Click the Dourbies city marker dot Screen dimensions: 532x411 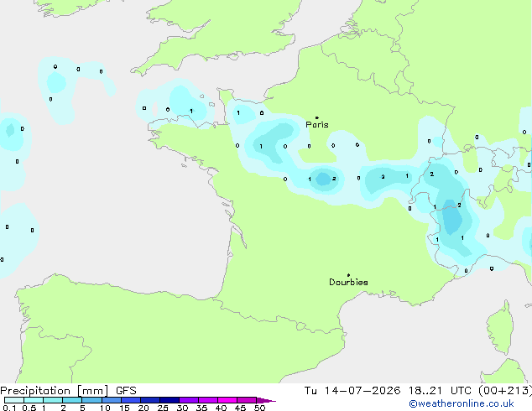click(x=348, y=275)
